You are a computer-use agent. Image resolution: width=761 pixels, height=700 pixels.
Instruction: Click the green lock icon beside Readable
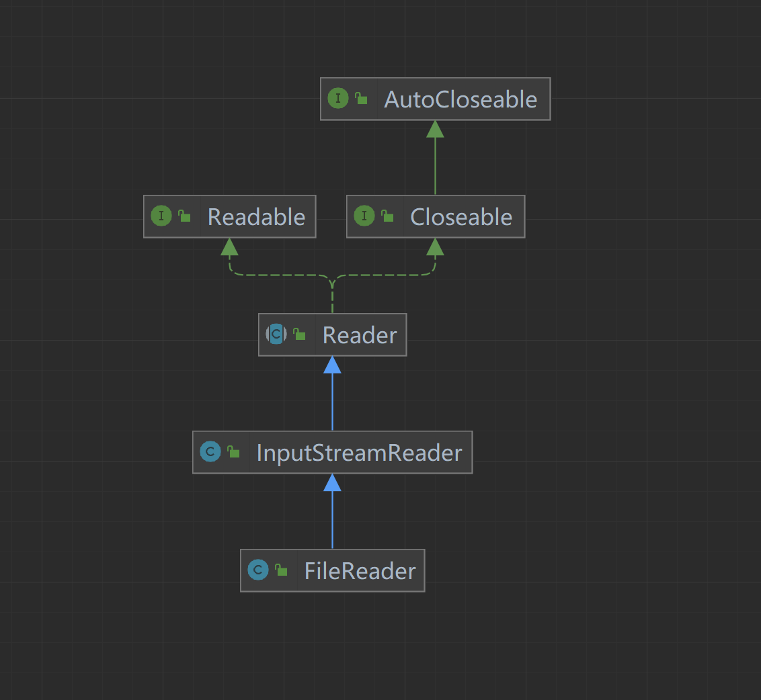(185, 216)
